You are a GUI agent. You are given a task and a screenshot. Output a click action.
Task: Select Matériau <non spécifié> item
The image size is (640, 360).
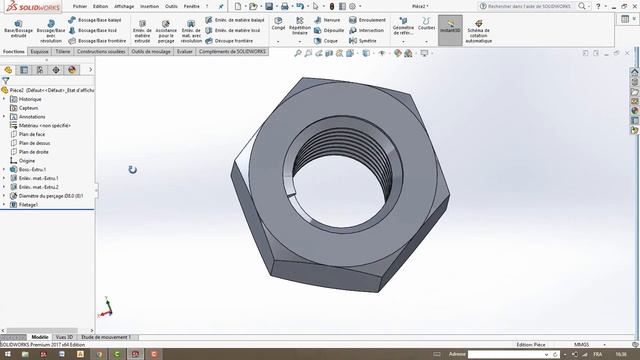click(x=44, y=126)
